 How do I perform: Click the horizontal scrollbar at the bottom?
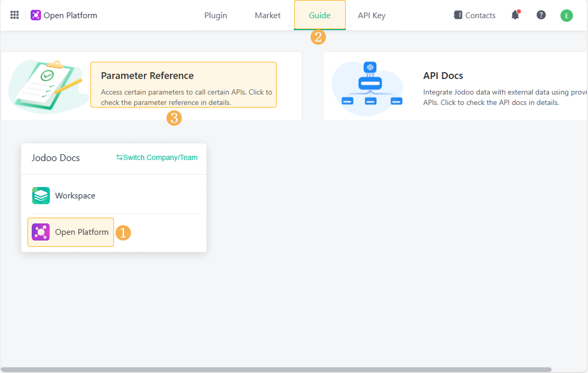[276, 369]
